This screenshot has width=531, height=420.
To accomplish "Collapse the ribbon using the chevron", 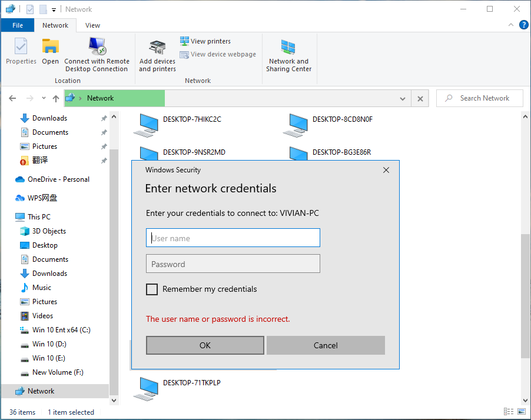I will tap(510, 25).
